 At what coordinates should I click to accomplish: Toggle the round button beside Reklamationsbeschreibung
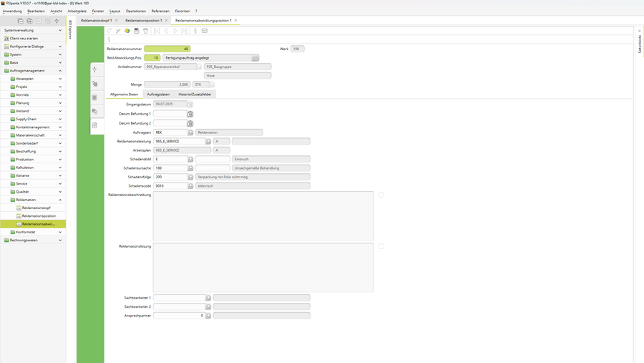[381, 195]
